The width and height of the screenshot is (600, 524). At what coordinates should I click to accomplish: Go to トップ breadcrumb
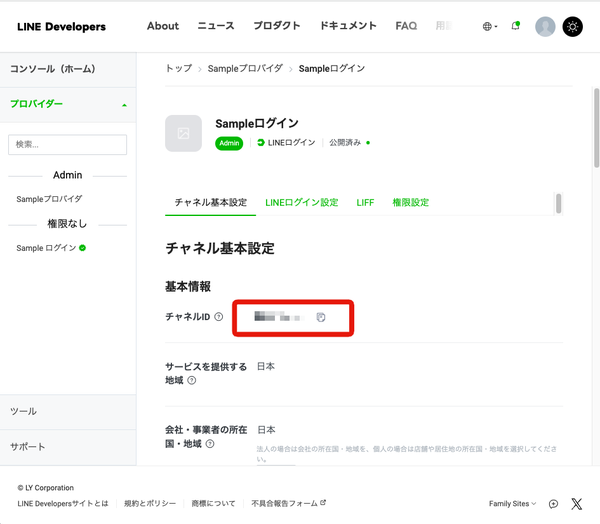tap(179, 69)
